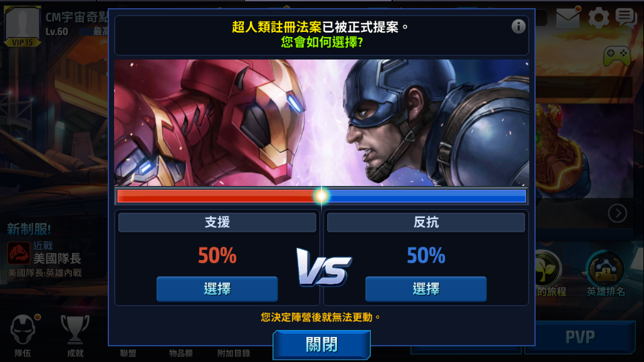Open the 隊伍 team helmet icon
The width and height of the screenshot is (644, 362).
point(23,329)
